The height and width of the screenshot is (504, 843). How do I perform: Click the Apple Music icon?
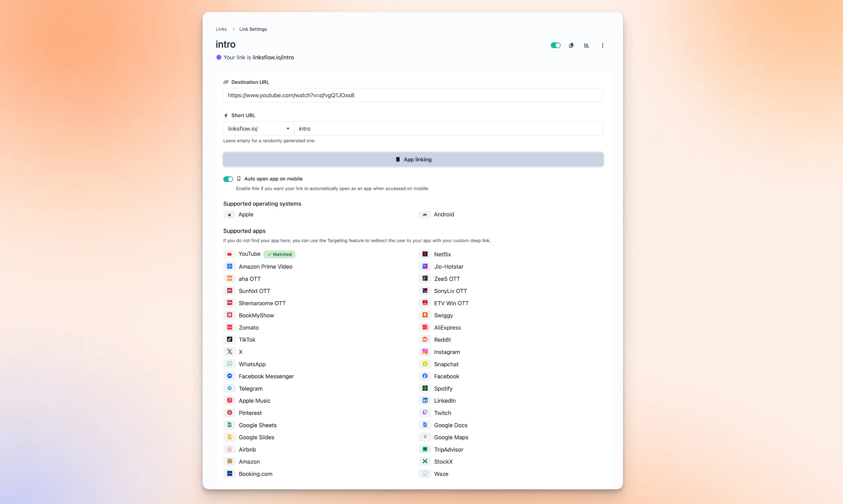click(x=229, y=401)
